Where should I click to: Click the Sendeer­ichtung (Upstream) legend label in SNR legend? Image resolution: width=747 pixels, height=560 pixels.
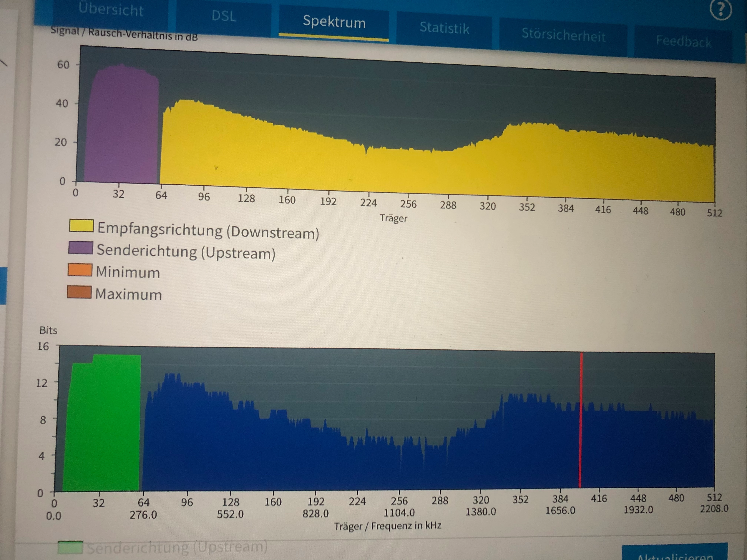pyautogui.click(x=186, y=252)
